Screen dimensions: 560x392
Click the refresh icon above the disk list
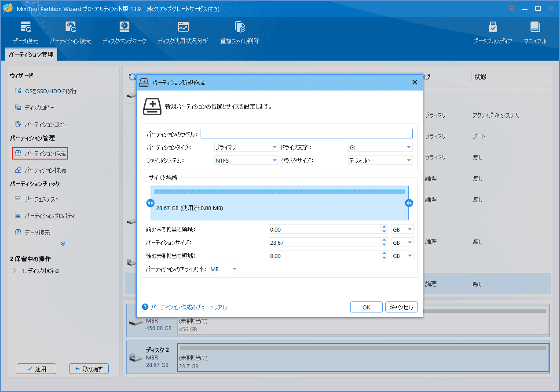(132, 77)
